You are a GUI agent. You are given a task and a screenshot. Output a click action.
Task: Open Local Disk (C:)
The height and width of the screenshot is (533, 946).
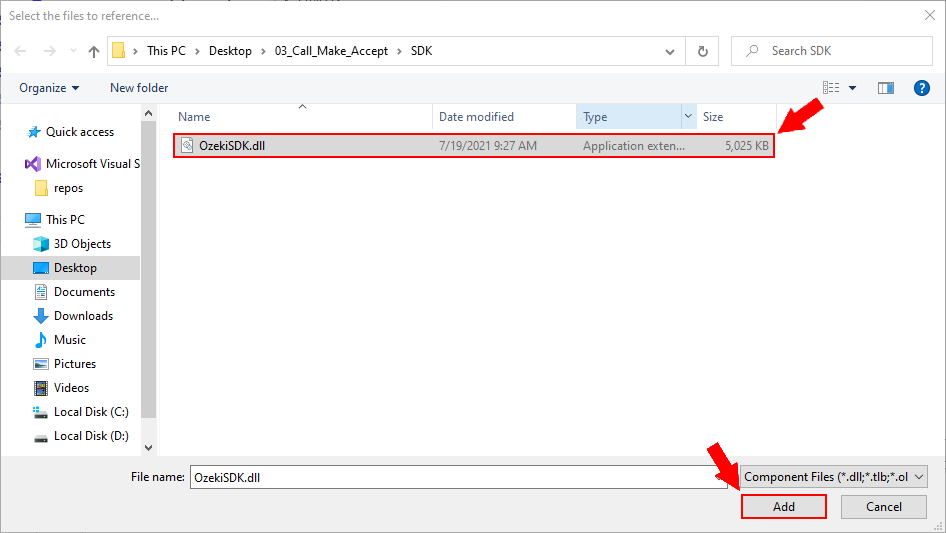[91, 412]
